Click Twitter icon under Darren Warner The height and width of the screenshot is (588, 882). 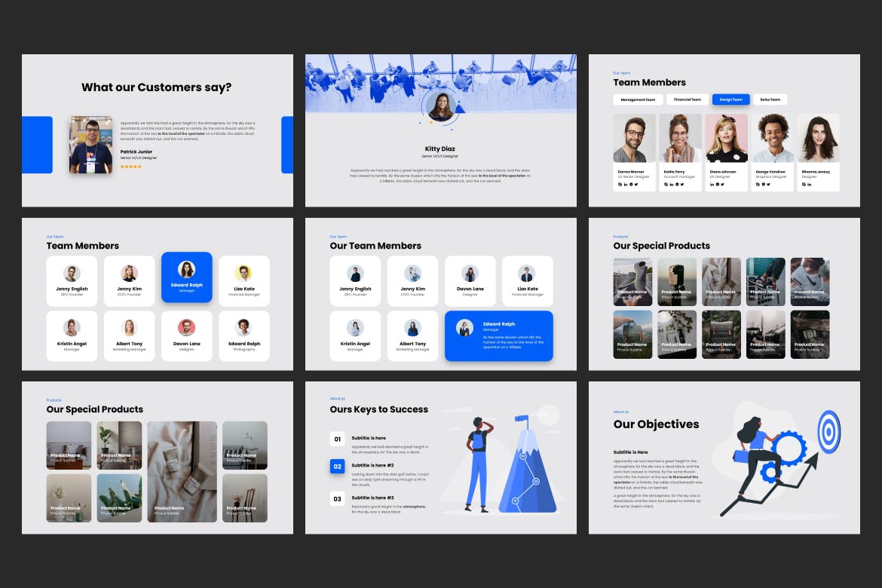click(635, 184)
